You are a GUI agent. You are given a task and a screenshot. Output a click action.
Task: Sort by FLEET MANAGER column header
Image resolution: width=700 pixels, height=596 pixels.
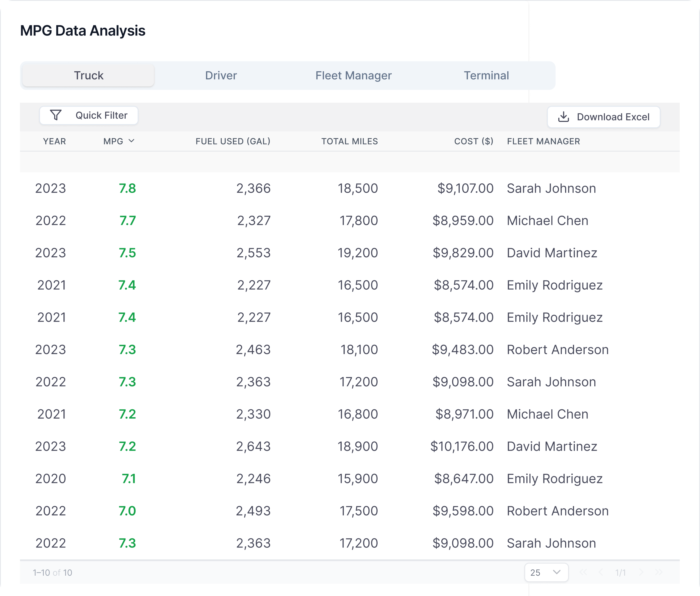543,141
